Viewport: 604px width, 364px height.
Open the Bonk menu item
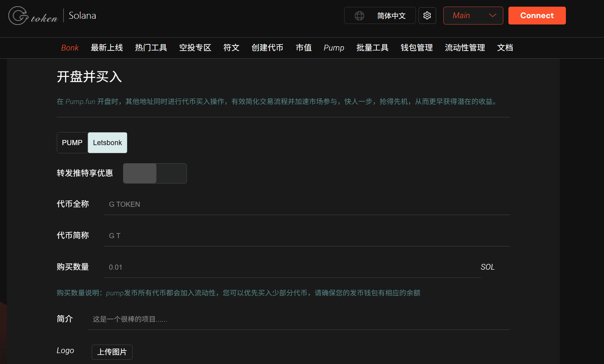point(70,48)
